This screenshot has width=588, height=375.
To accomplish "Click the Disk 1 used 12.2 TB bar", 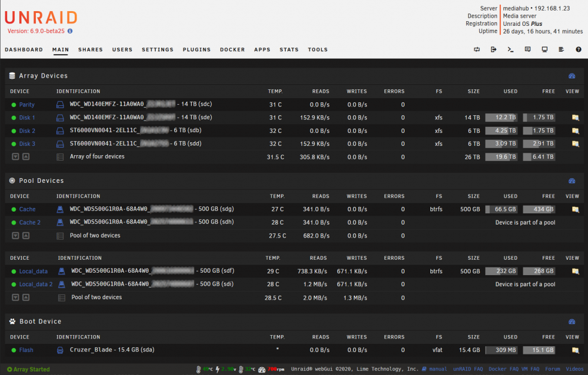I will (x=502, y=118).
